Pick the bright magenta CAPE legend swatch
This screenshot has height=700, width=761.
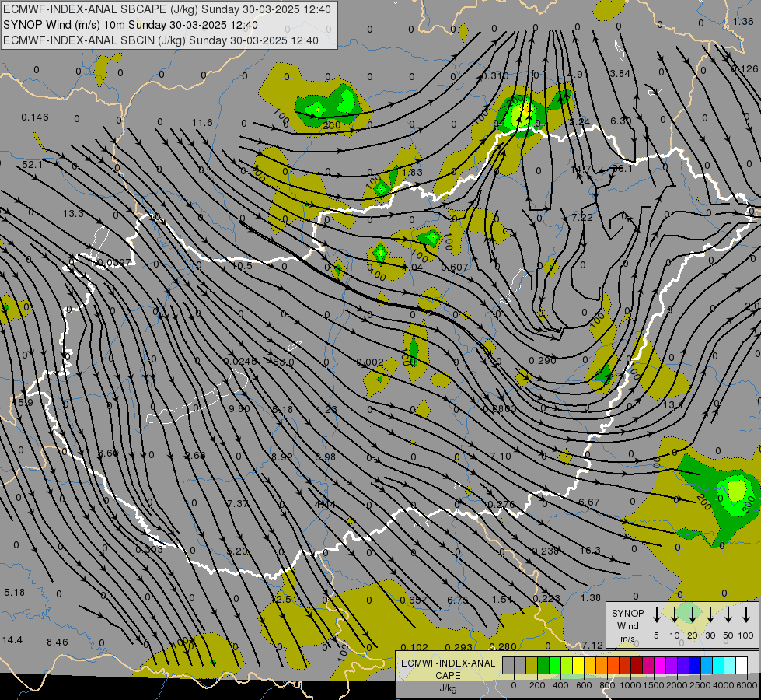coord(660,666)
